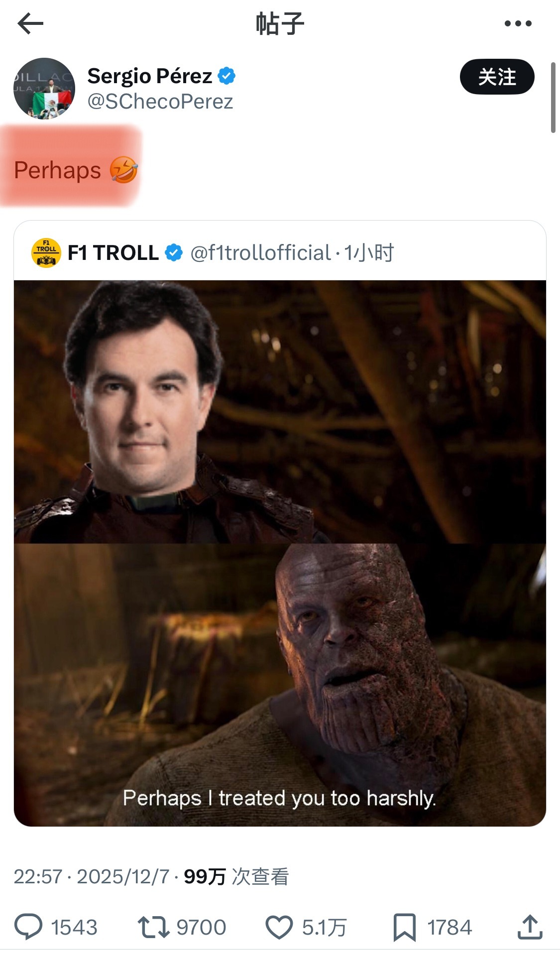Tap the back arrow icon

point(30,23)
